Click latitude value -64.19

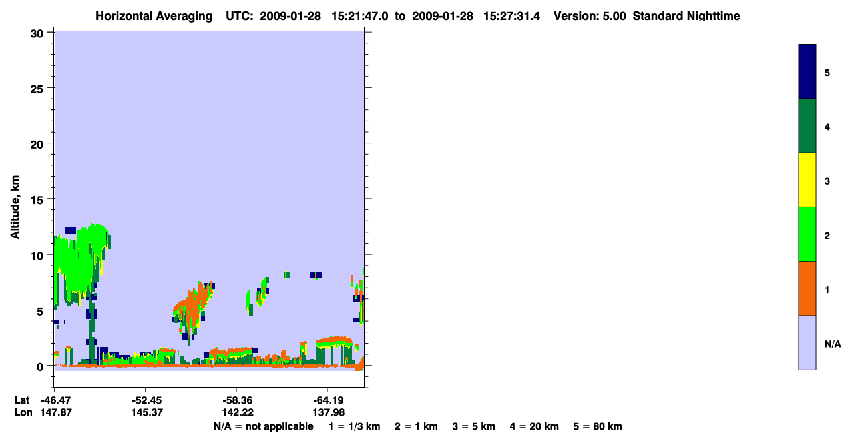pos(327,400)
